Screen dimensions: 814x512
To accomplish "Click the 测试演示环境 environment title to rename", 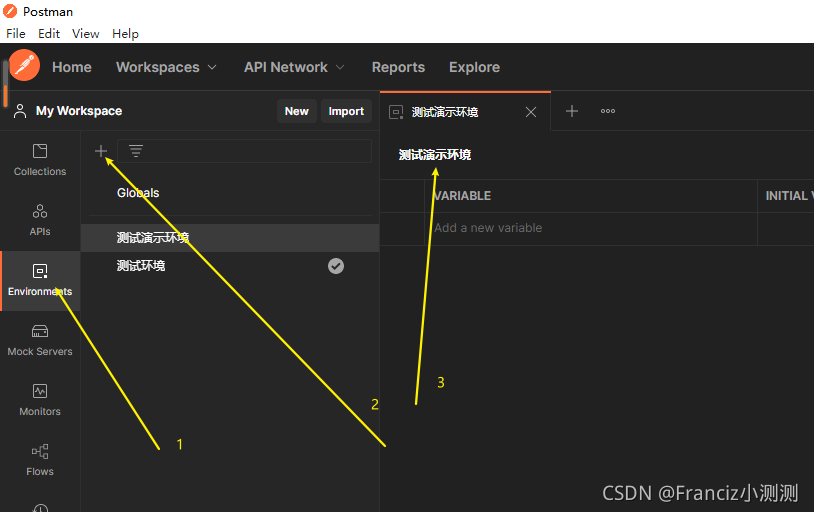I will coord(435,155).
